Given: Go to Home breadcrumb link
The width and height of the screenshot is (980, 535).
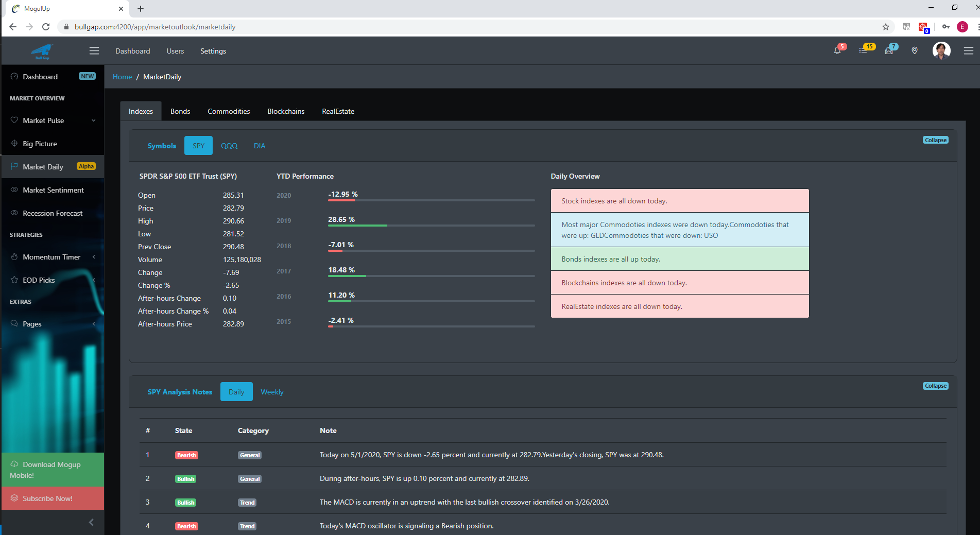Looking at the screenshot, I should pos(123,77).
